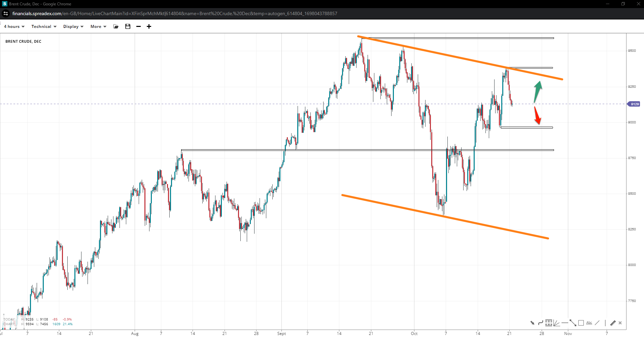Pick the horizontal line tool
This screenshot has height=339, width=644.
[565, 323]
